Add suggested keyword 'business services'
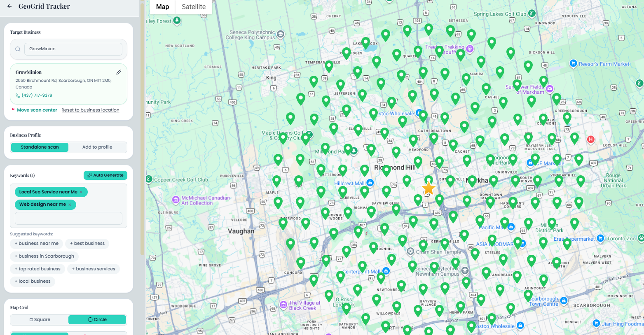This screenshot has height=335, width=644. tap(94, 269)
